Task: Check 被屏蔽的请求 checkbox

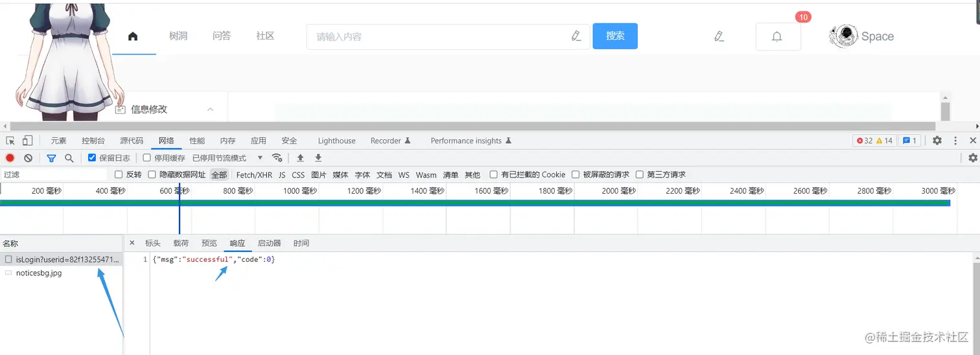Action: click(576, 174)
